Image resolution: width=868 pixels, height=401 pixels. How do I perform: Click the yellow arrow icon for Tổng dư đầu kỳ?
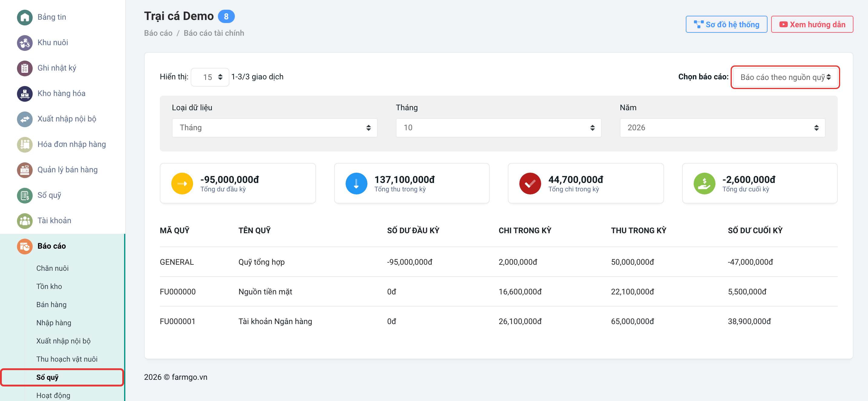pyautogui.click(x=182, y=184)
